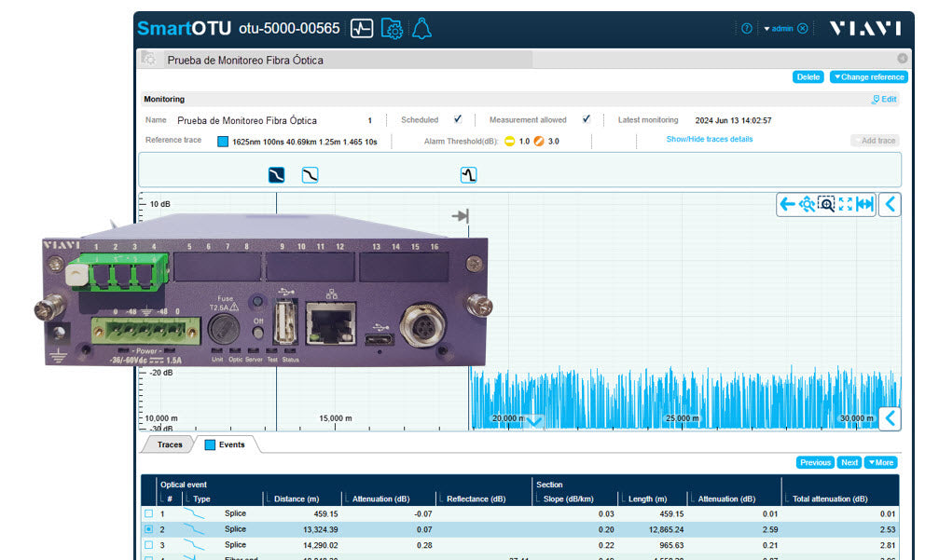
Task: Close the Prueba de Monitoreo panel
Action: pos(902,59)
